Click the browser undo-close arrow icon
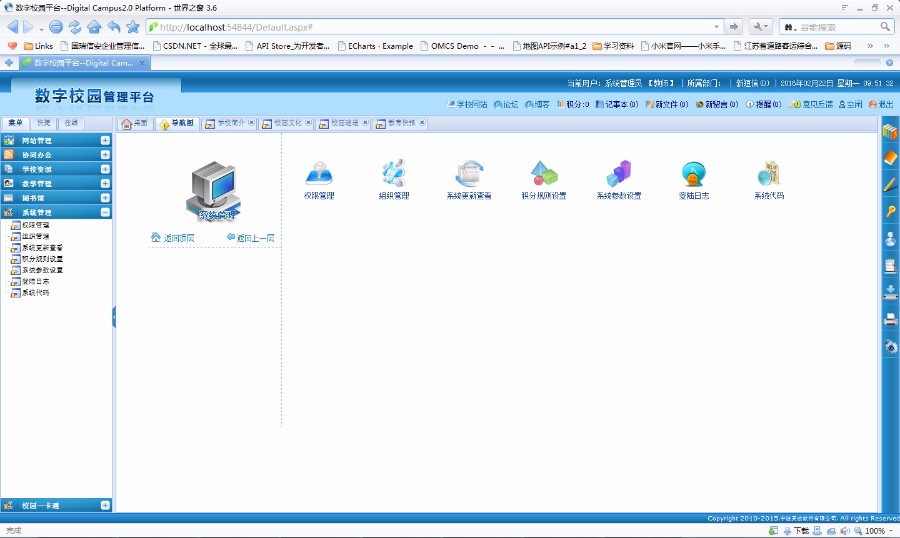This screenshot has width=900, height=538. pyautogui.click(x=114, y=27)
